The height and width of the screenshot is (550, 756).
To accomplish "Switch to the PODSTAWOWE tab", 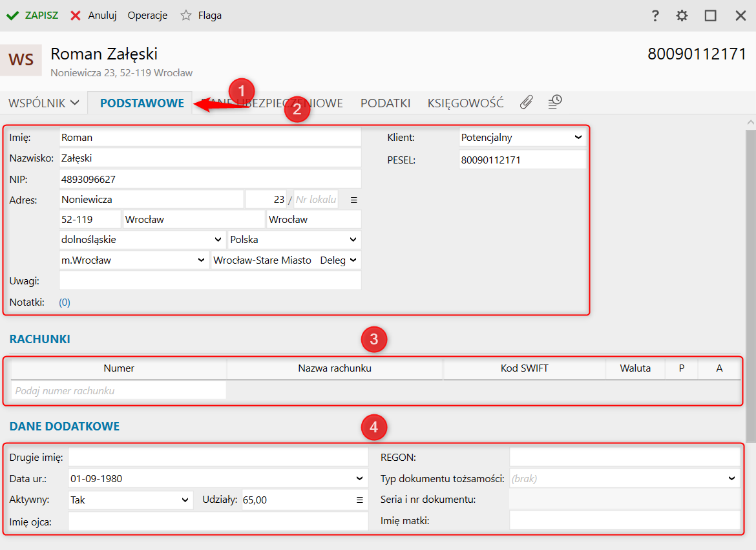I will [142, 103].
